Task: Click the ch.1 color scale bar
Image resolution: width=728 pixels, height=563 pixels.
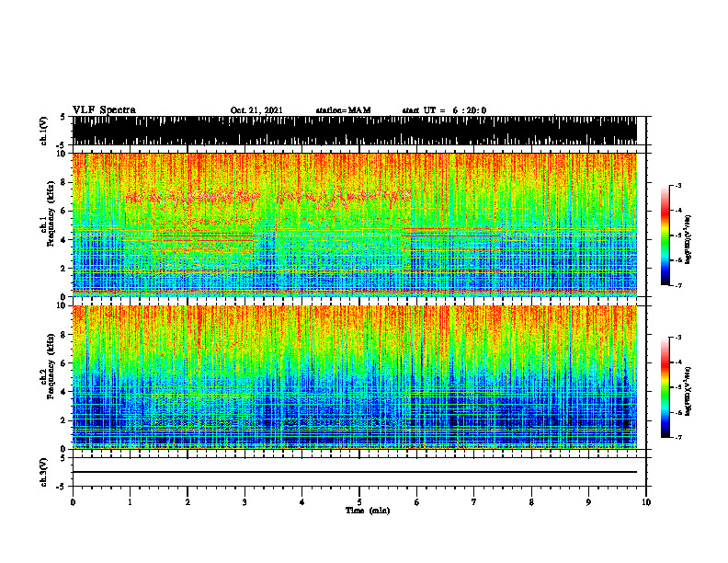Action: point(665,236)
